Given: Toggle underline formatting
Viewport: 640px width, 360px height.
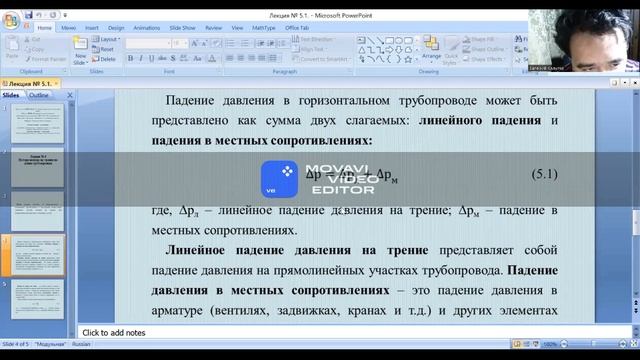Looking at the screenshot, I should point(151,58).
